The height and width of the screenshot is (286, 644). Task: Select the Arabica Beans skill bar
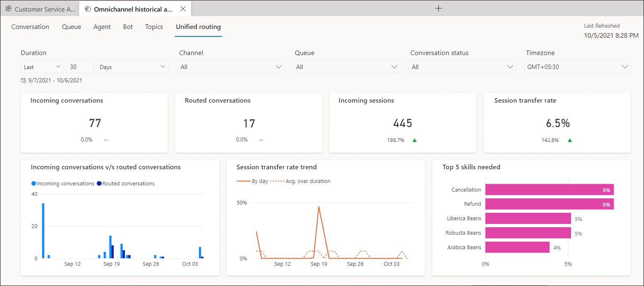pos(517,247)
